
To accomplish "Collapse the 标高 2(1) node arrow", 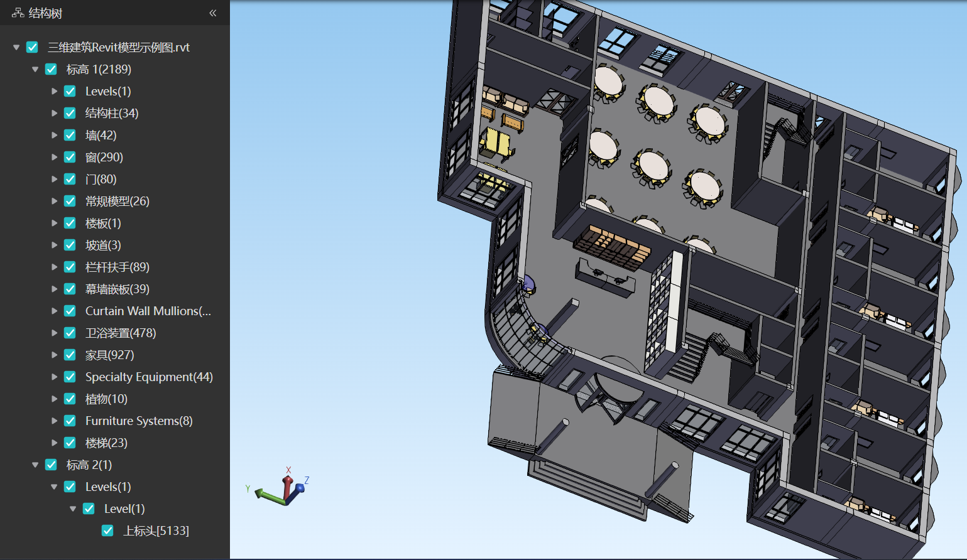I will pyautogui.click(x=35, y=465).
